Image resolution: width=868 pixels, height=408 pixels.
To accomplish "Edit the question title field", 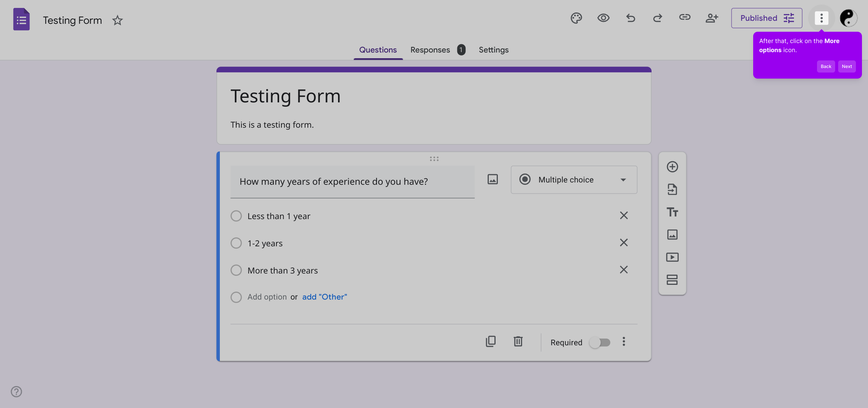I will point(352,182).
